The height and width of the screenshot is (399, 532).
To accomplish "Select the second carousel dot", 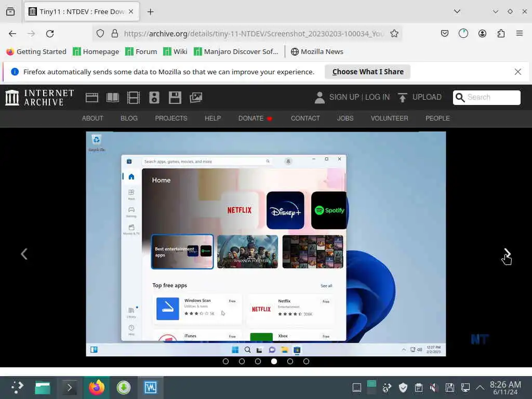I will pos(242,362).
